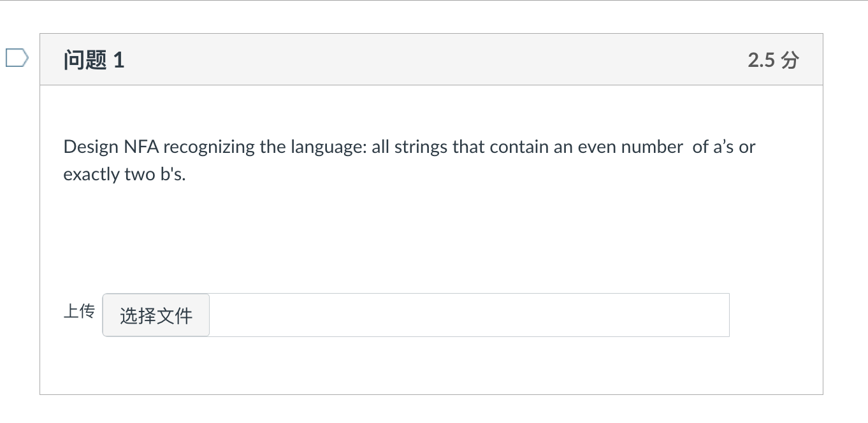
Task: Open the file chooser with 选择文件
Action: coord(156,315)
